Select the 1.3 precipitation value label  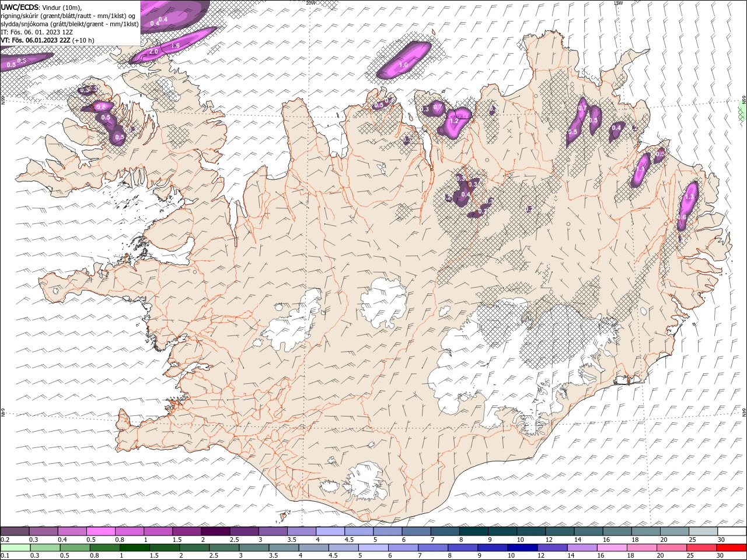689,197
